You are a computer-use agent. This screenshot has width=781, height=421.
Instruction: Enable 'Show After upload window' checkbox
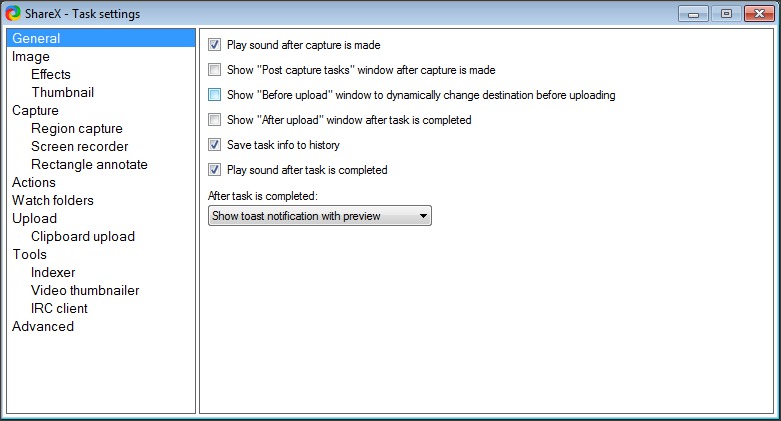pyautogui.click(x=215, y=120)
